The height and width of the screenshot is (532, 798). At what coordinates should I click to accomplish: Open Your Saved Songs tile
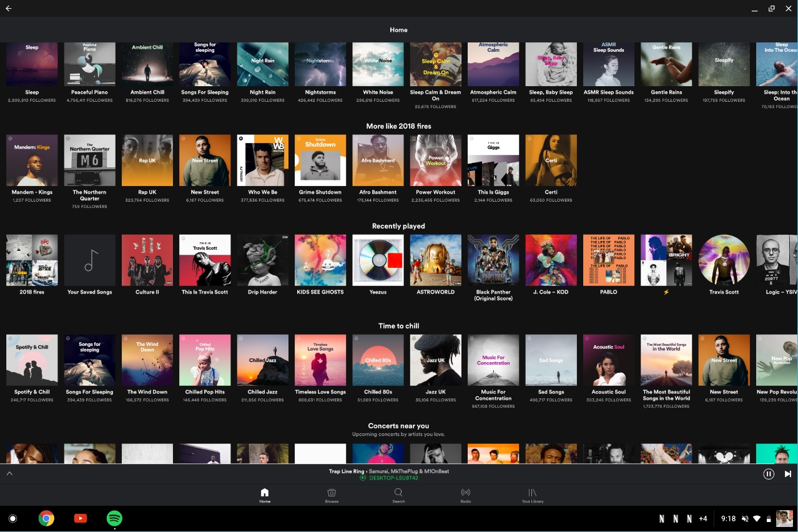tap(90, 260)
